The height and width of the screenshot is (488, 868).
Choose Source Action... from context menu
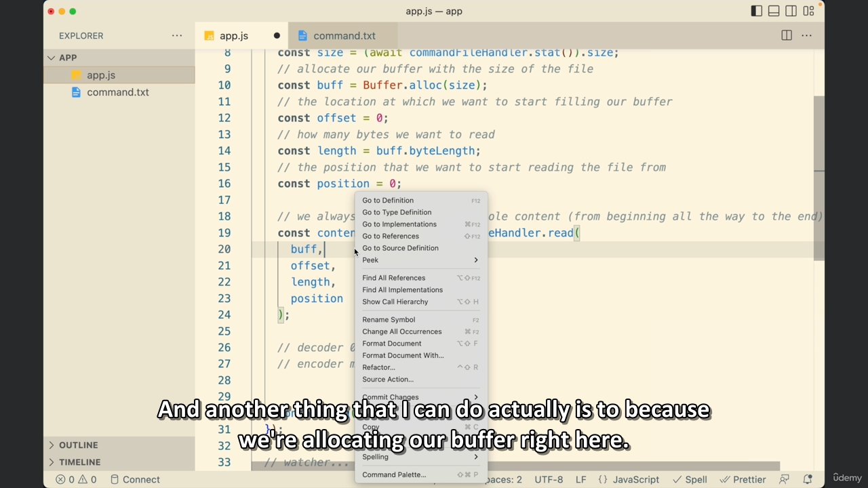(x=420, y=380)
